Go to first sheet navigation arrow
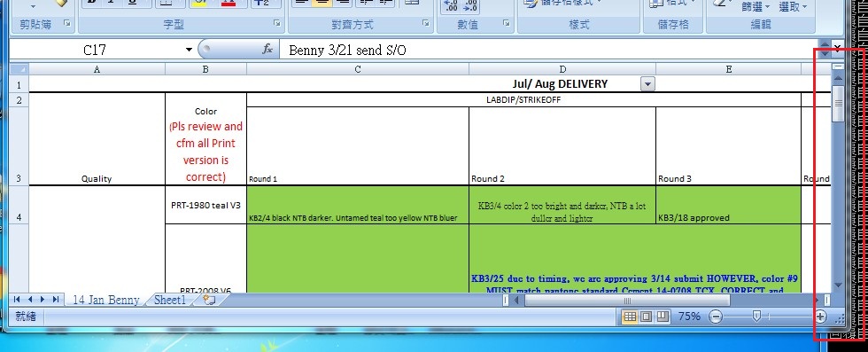 (x=17, y=300)
